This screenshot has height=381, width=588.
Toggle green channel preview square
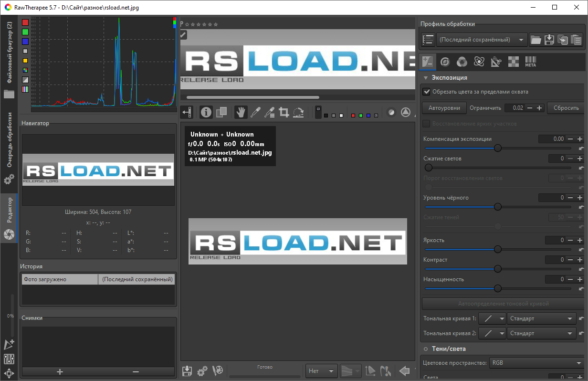click(361, 116)
